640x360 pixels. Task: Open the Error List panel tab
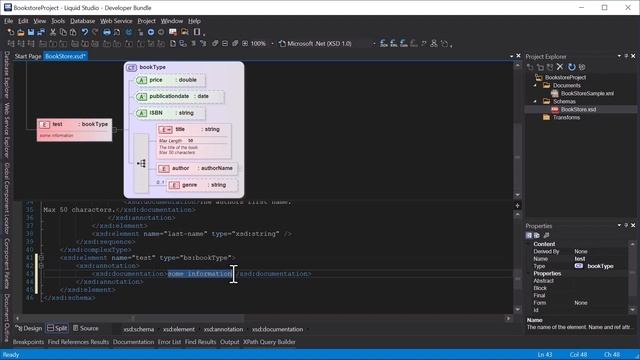(x=169, y=342)
